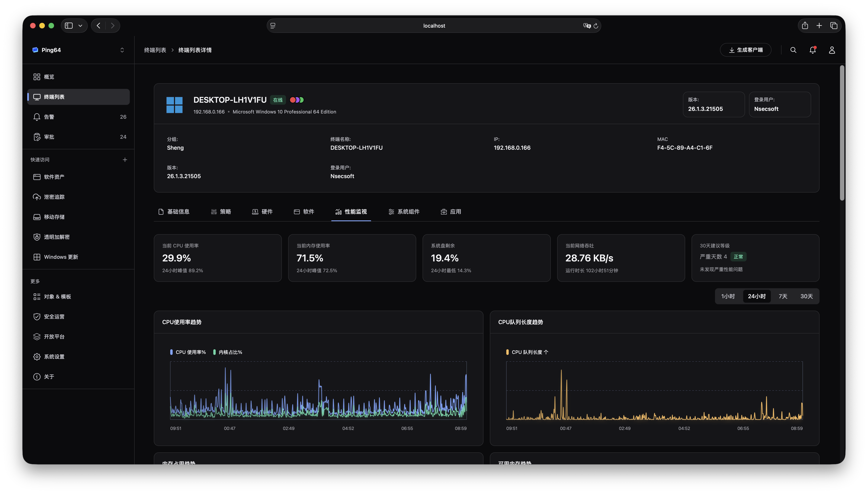
Task: Click the 系统盘剩余 19.4% value
Action: point(445,258)
